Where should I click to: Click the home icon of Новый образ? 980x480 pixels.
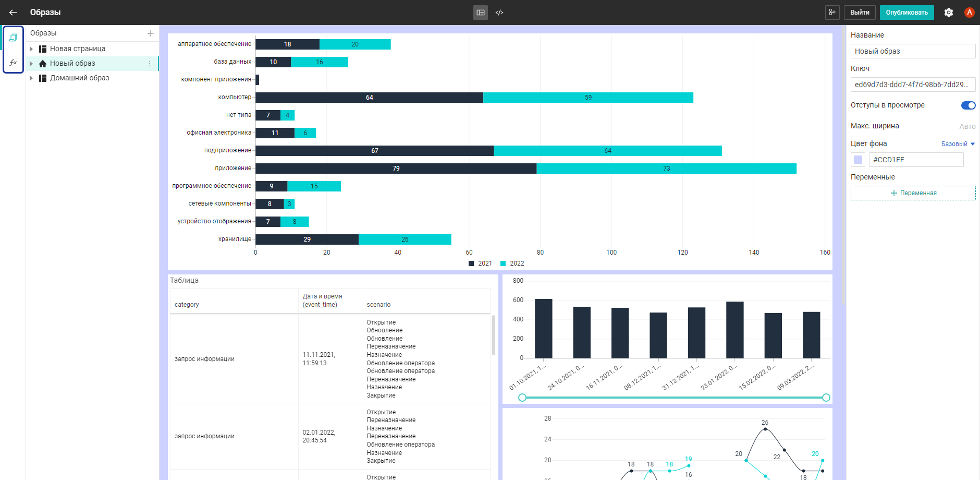click(x=43, y=64)
